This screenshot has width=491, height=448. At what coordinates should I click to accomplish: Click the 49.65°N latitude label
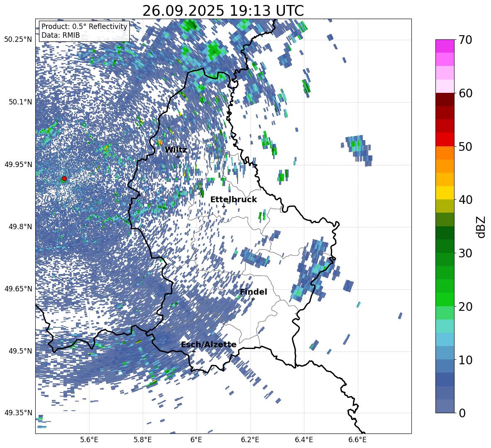18,288
